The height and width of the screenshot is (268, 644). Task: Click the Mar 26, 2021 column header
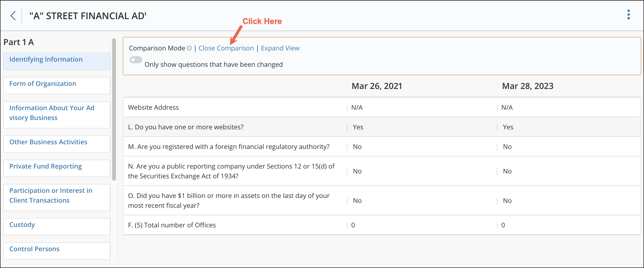pos(377,86)
